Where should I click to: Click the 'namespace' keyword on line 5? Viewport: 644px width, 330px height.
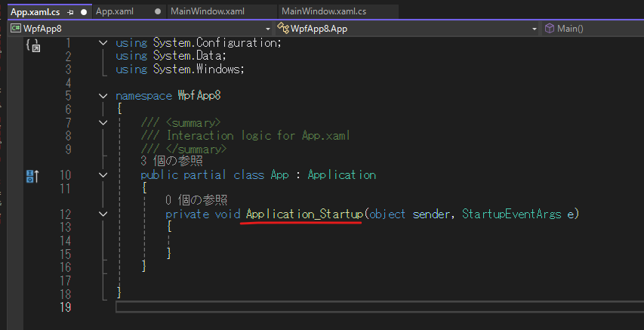[143, 96]
